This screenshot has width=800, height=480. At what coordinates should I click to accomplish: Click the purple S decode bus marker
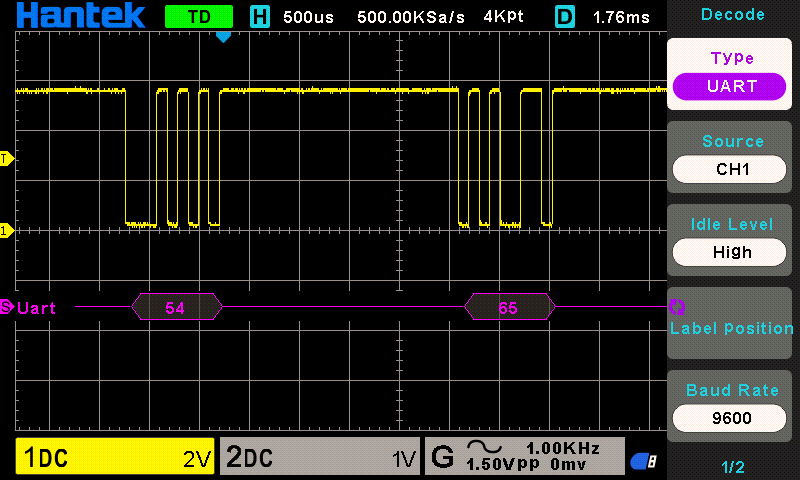pyautogui.click(x=7, y=307)
